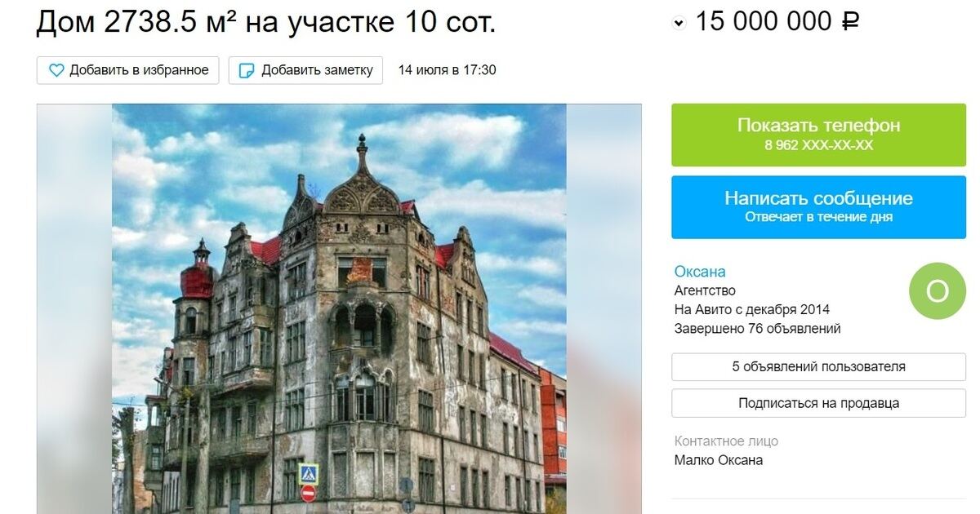Click the Добавить заметку button
Viewport: 980px width, 514px height.
click(306, 70)
